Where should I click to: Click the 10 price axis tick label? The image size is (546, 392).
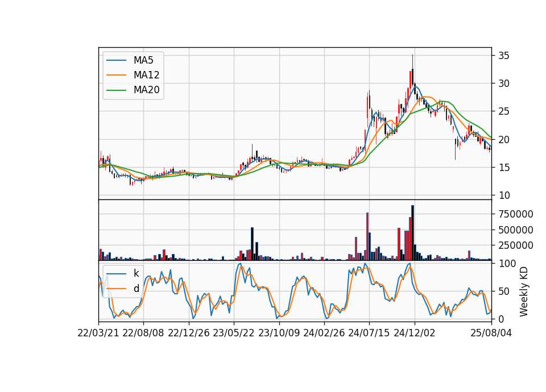click(504, 195)
